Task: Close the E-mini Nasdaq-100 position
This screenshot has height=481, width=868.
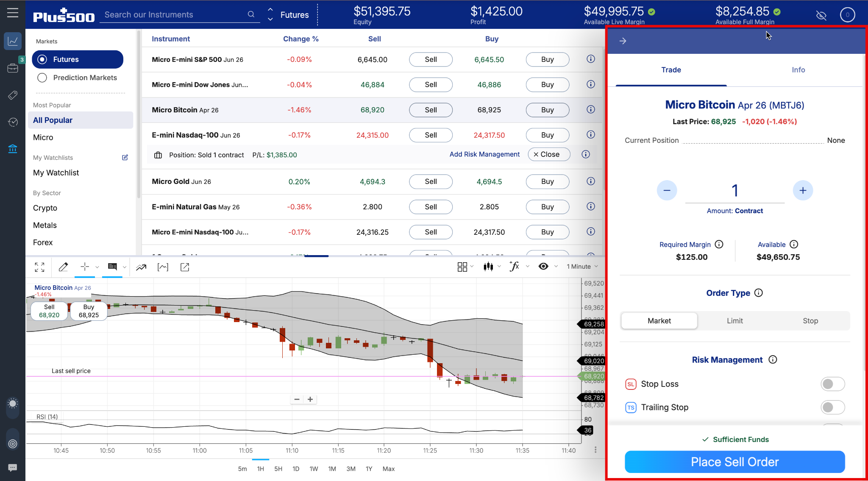Action: coord(549,154)
